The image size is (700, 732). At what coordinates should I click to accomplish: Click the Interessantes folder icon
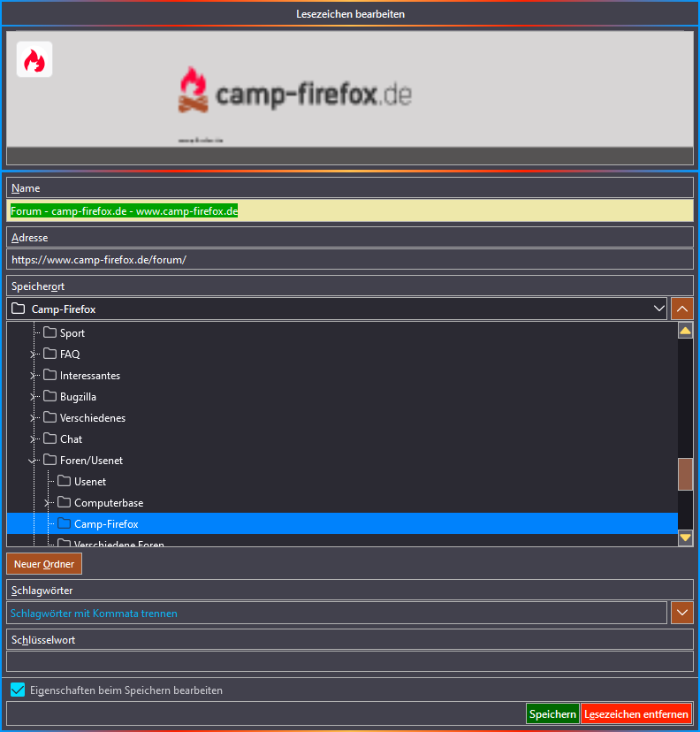click(x=49, y=375)
